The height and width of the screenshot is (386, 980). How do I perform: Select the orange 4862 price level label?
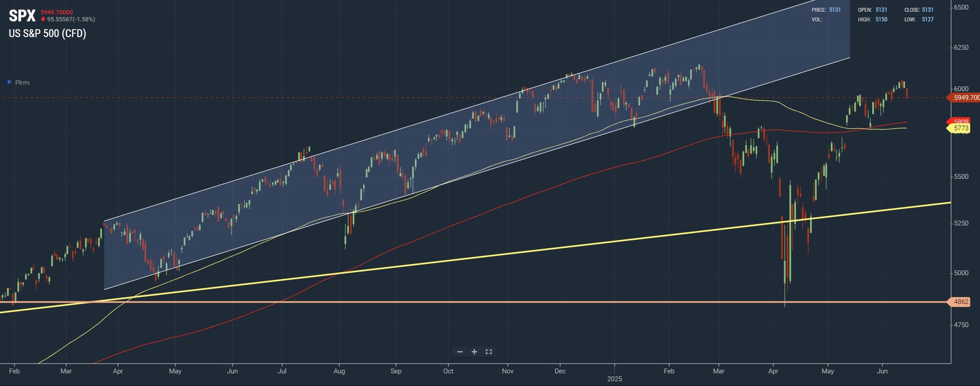pos(960,302)
